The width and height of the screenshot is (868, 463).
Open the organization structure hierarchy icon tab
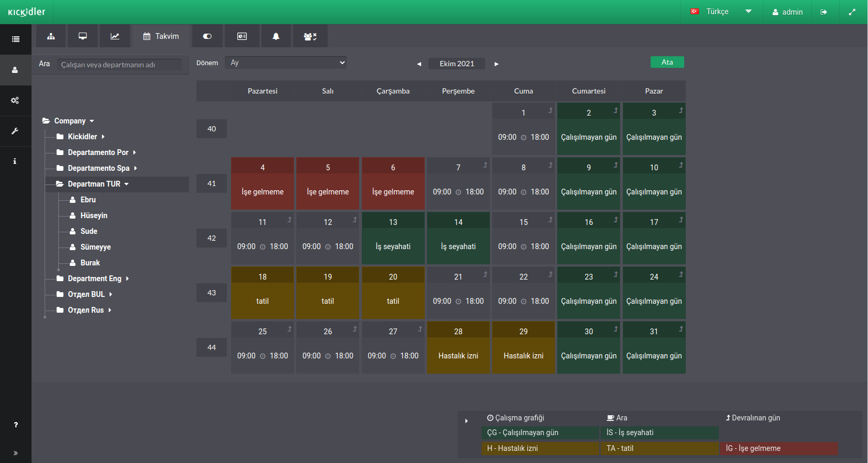tap(51, 36)
